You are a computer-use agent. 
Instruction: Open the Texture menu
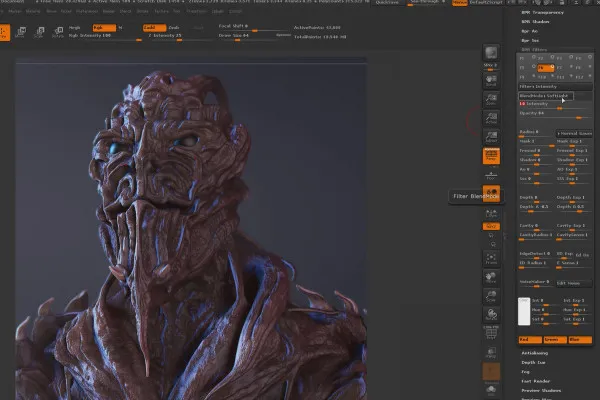point(161,11)
